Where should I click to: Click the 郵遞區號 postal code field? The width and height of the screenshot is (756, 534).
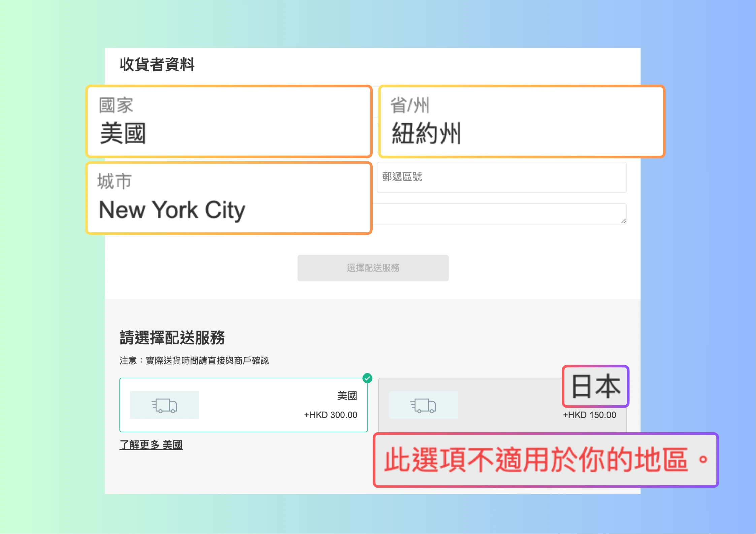pos(501,177)
